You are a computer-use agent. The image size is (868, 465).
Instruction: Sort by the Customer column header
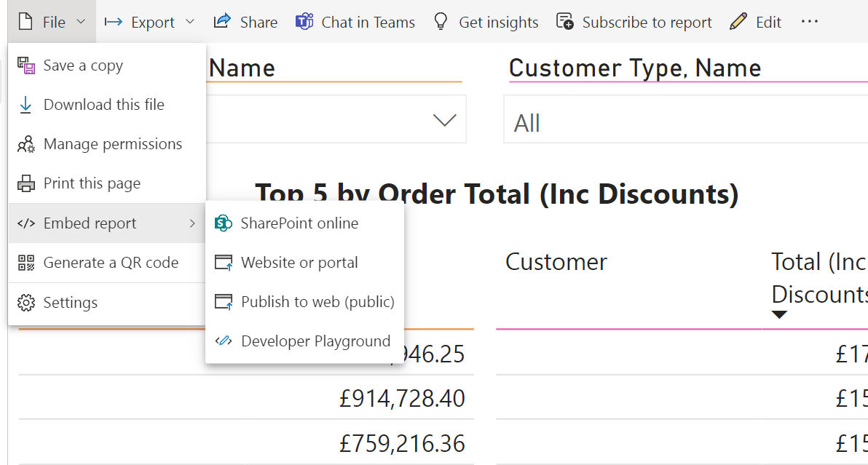point(556,262)
